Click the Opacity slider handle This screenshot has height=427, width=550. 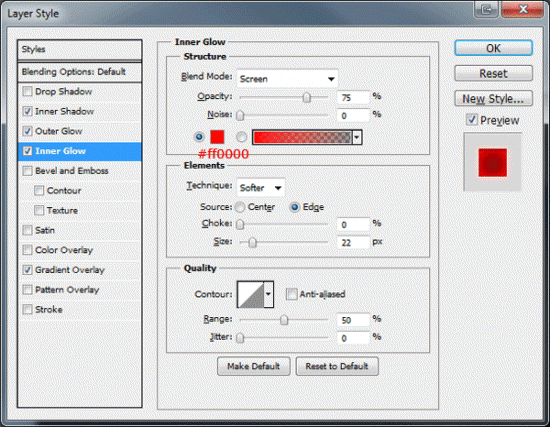(x=307, y=97)
